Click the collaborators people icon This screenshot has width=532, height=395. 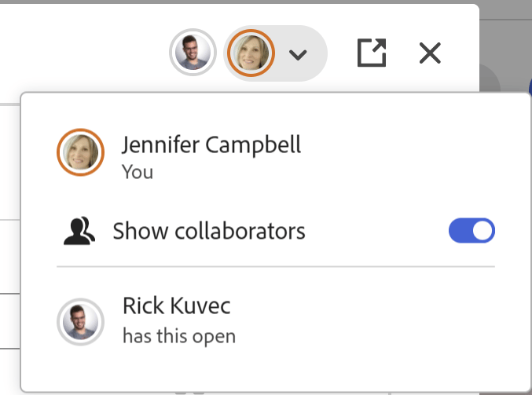(79, 231)
